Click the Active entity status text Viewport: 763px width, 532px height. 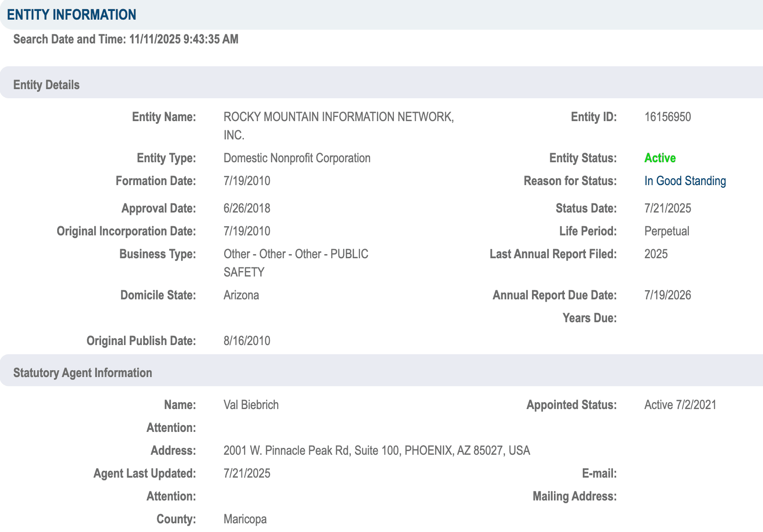tap(660, 158)
